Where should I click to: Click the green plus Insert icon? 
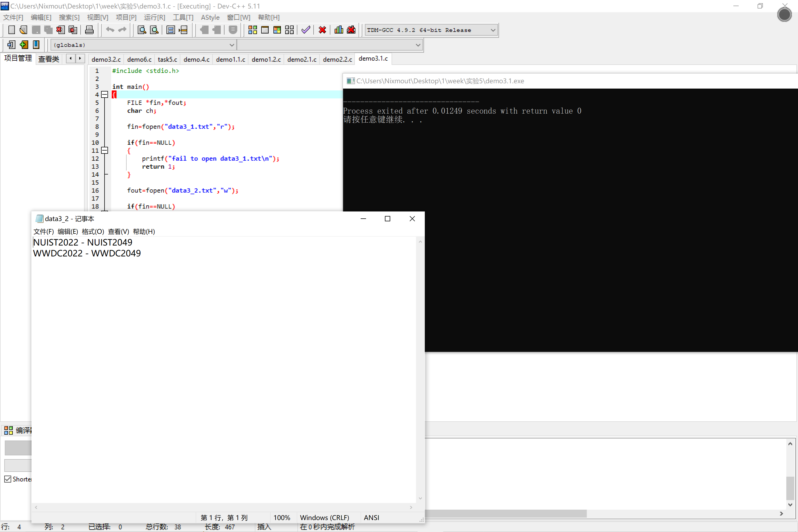click(24, 45)
